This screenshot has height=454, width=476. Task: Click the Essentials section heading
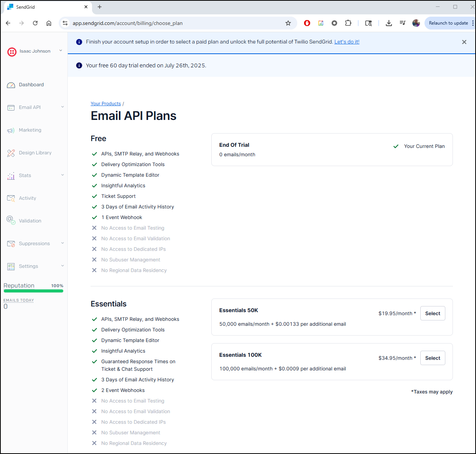[x=108, y=304]
